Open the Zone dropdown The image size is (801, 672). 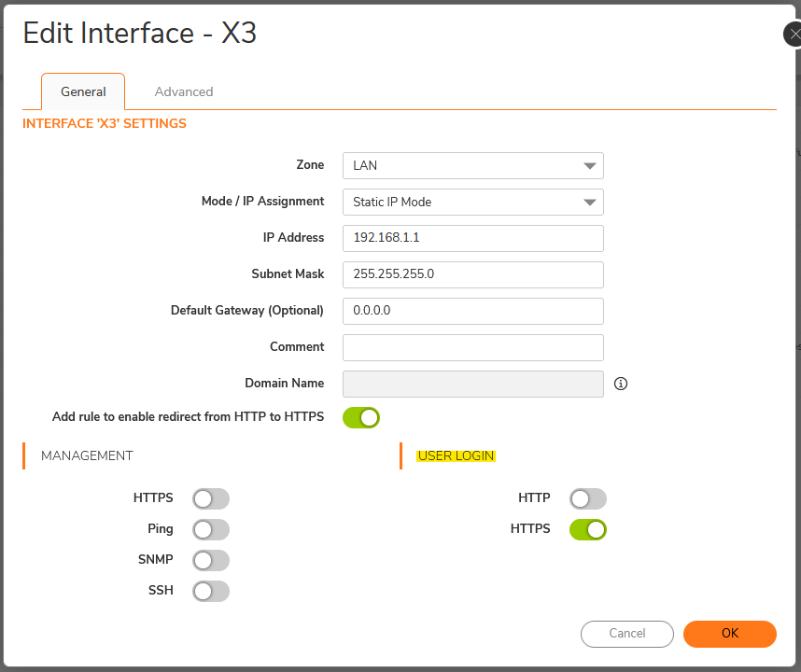pyautogui.click(x=472, y=166)
